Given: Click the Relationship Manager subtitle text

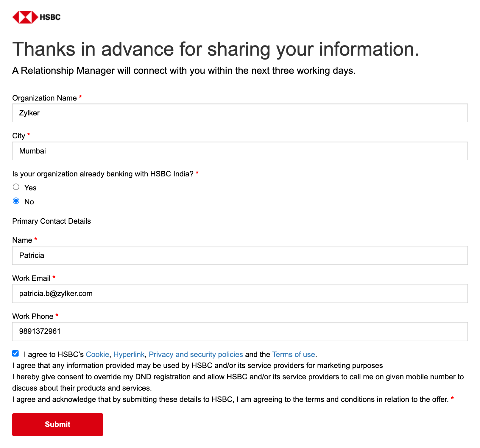Looking at the screenshot, I should [x=184, y=71].
